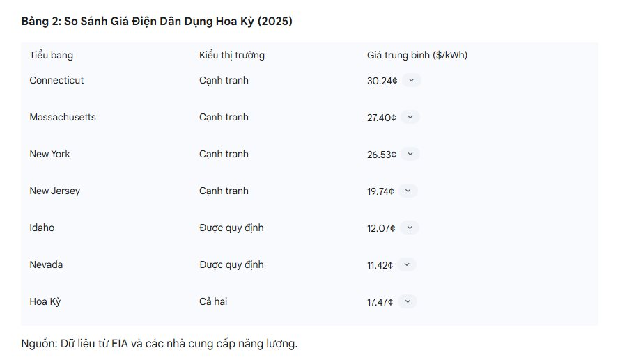Click the Nevada state cell
This screenshot has width=620, height=364.
[46, 264]
